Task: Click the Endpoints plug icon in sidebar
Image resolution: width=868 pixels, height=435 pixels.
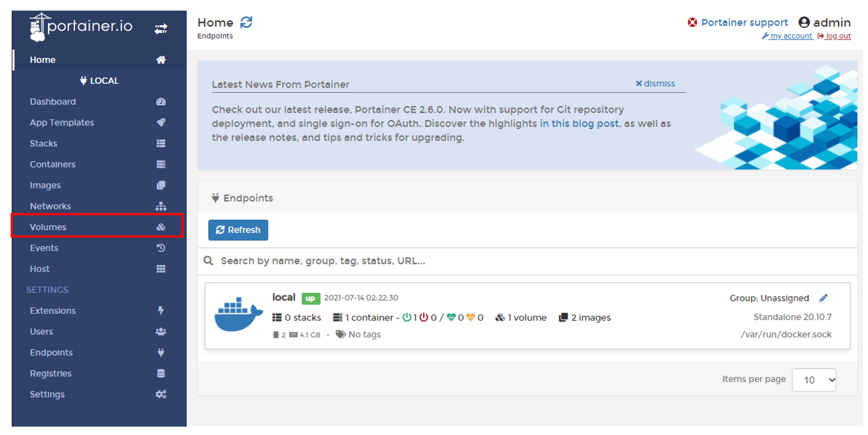Action: 161,352
